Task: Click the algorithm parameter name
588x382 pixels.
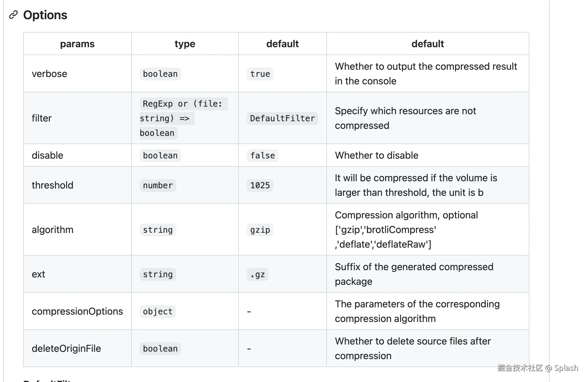Action: click(x=52, y=230)
